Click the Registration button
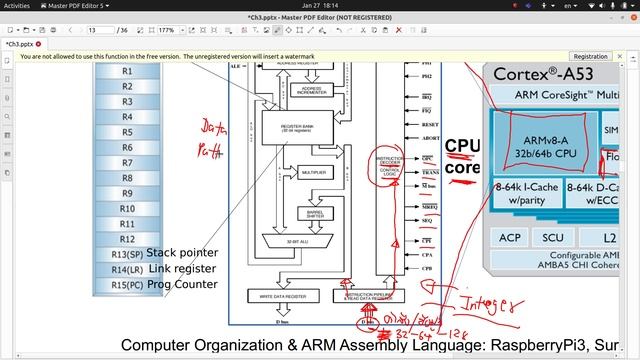The image size is (640, 360). click(590, 56)
